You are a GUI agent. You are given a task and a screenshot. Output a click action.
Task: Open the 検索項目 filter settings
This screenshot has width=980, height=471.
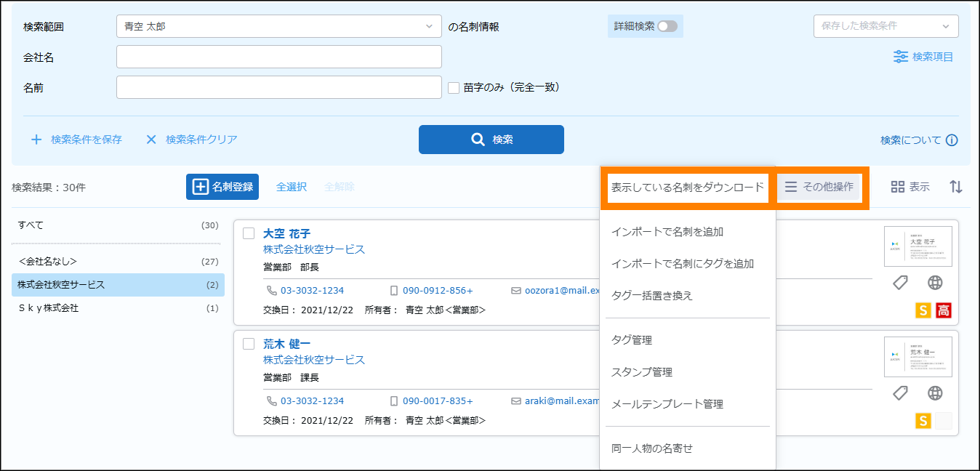pos(923,57)
